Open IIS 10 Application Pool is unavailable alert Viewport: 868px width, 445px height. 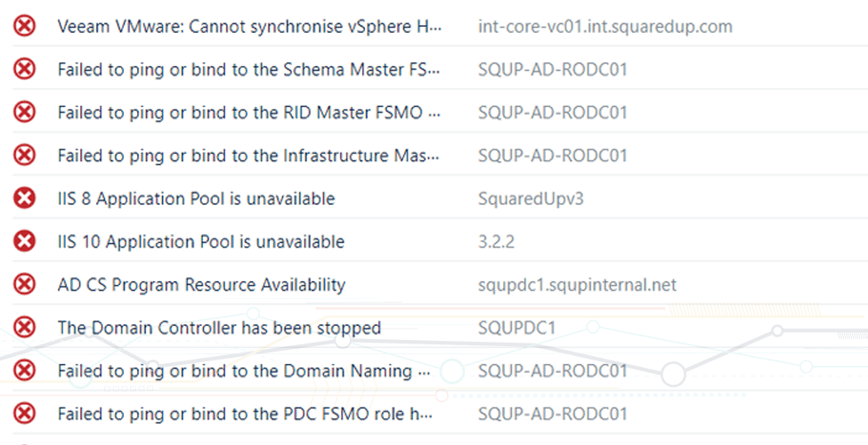200,242
